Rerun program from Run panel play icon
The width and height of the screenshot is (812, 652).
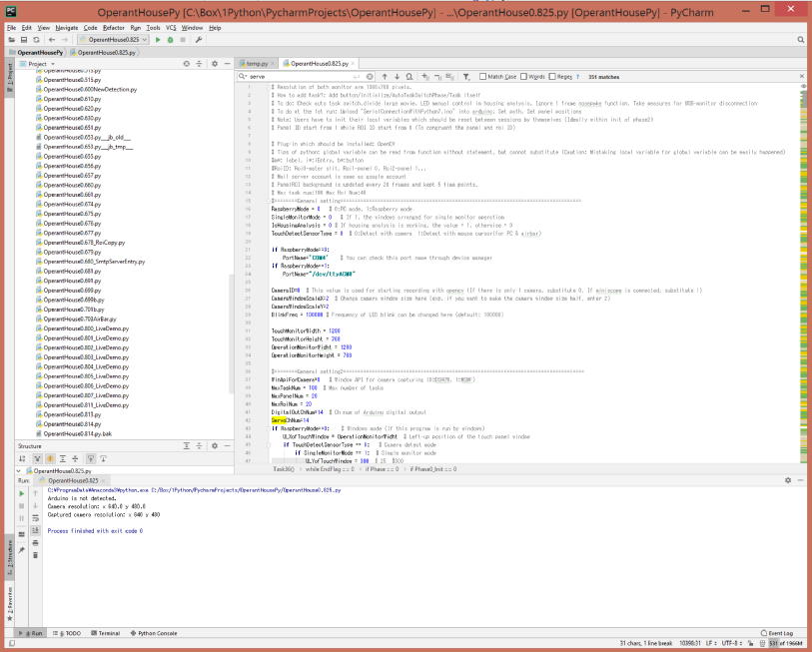(x=19, y=492)
